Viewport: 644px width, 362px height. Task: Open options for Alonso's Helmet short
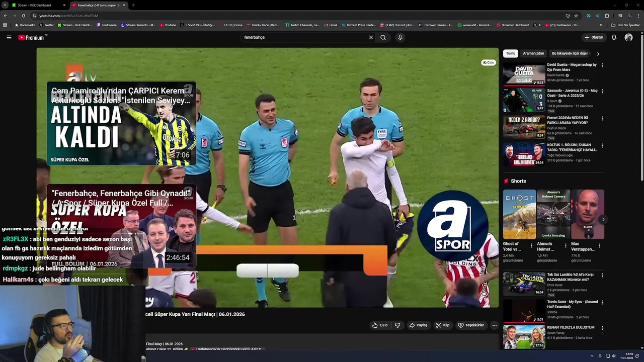pyautogui.click(x=565, y=246)
